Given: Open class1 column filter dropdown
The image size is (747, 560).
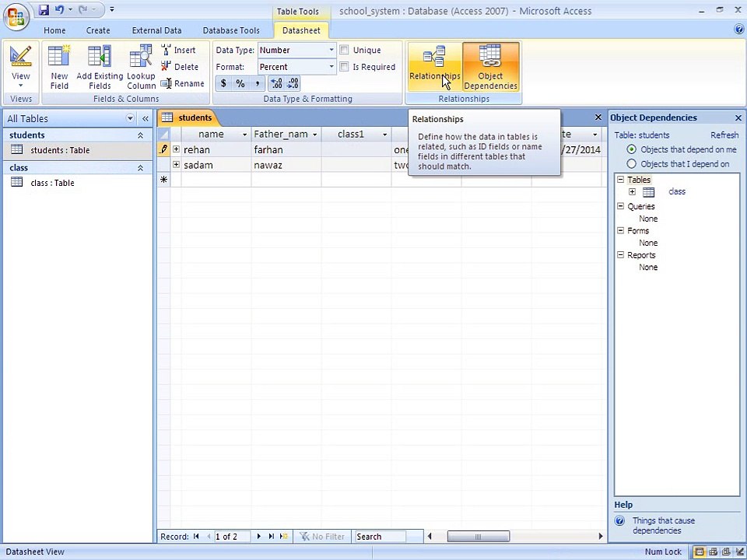Looking at the screenshot, I should (384, 135).
